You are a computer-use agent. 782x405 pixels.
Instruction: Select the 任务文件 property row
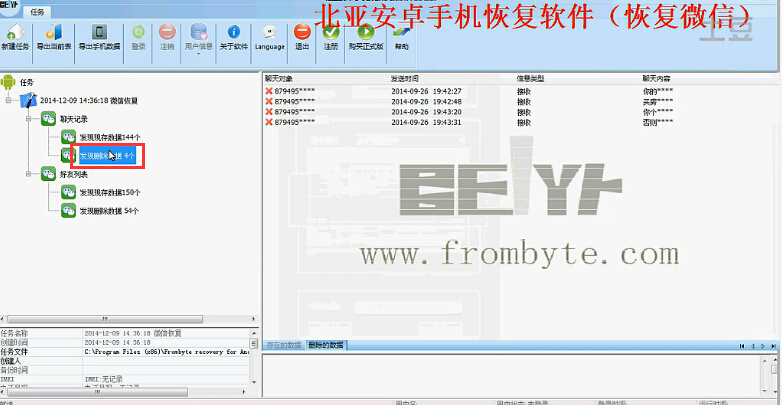(125, 352)
